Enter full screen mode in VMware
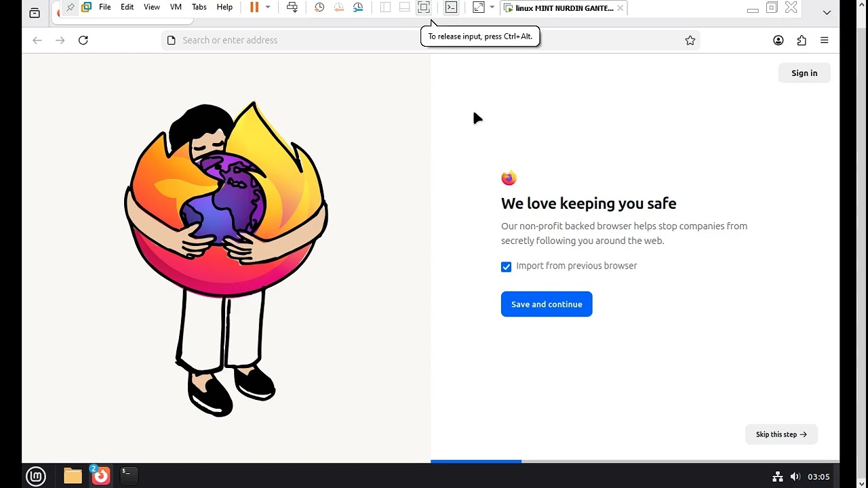 (423, 7)
